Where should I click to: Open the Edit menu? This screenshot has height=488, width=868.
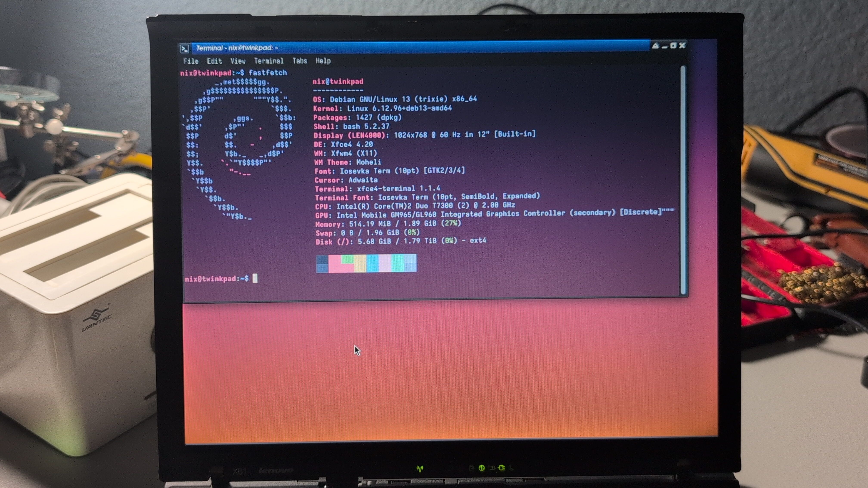(x=214, y=61)
